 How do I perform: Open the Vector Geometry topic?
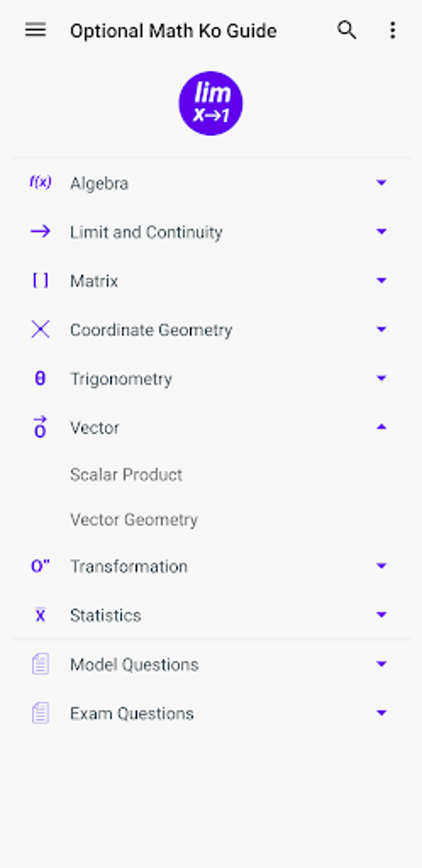[x=134, y=520]
